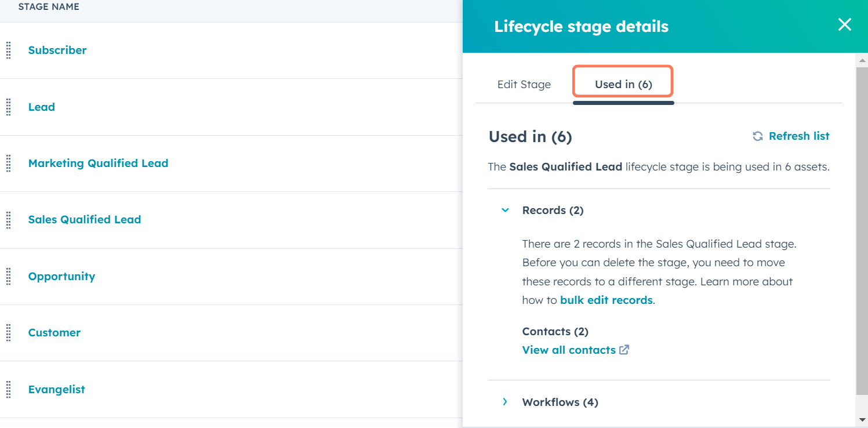
Task: Click Refresh list
Action: pyautogui.click(x=799, y=136)
